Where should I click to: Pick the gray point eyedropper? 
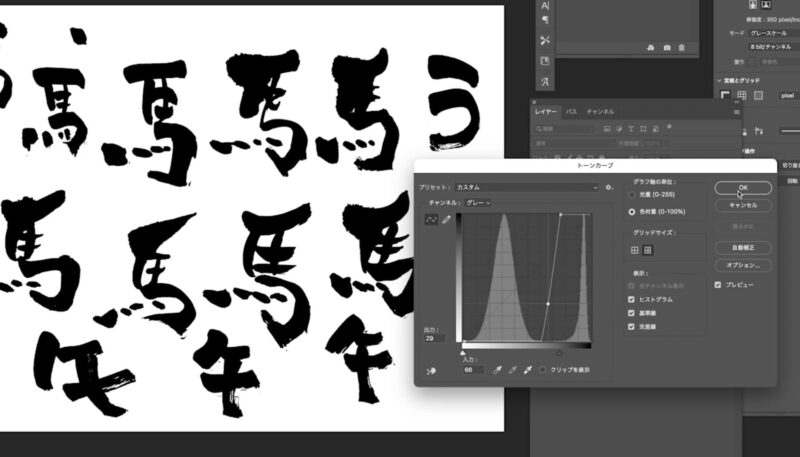click(513, 370)
